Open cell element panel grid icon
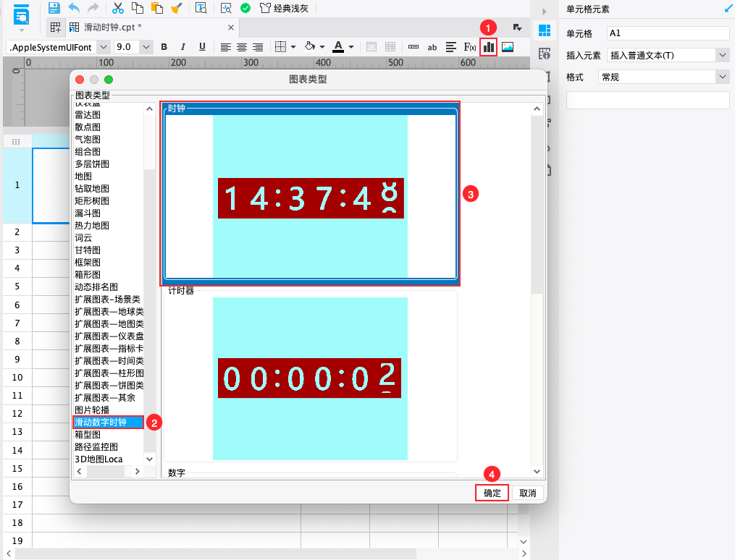The height and width of the screenshot is (560, 735). point(545,30)
